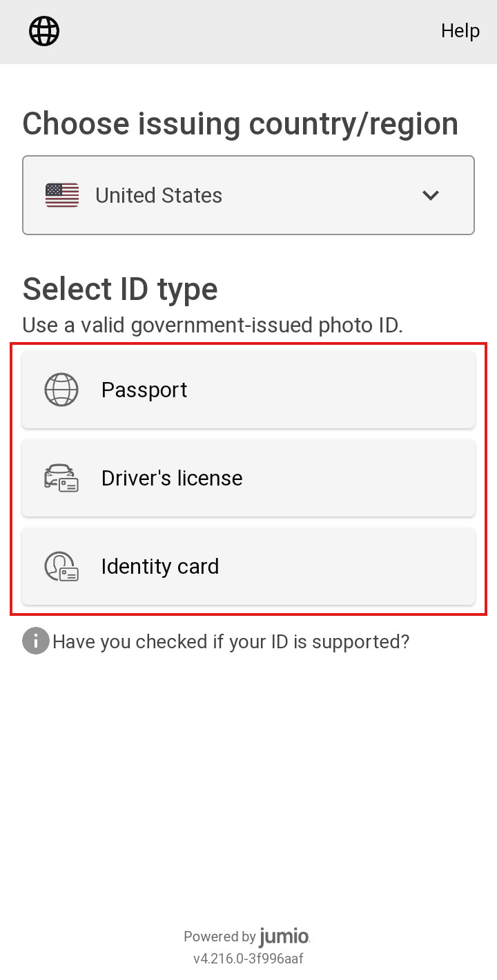Click the Driver's license car icon
The height and width of the screenshot is (980, 497).
61,477
